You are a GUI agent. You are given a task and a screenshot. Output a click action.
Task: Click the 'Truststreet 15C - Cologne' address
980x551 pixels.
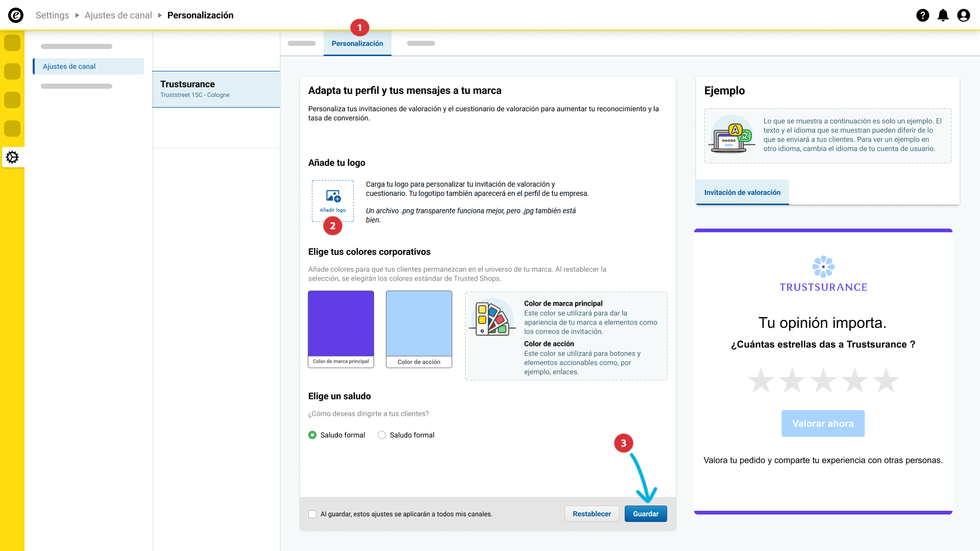(195, 95)
